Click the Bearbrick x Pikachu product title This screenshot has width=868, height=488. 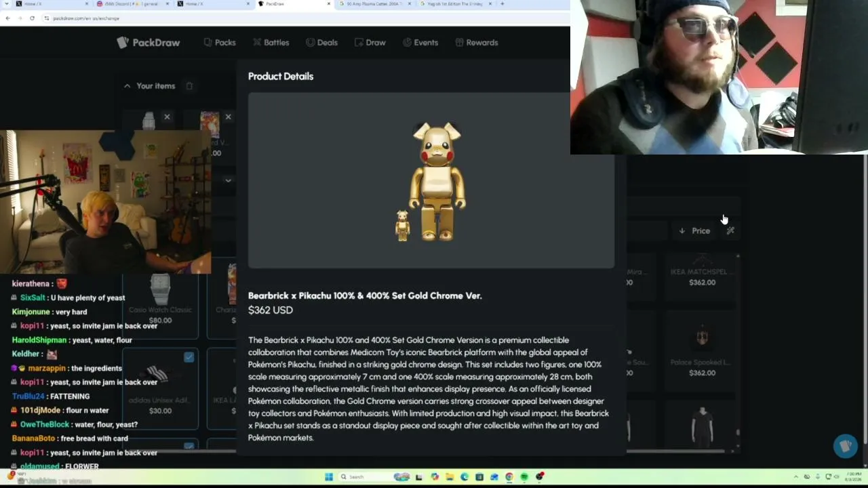[365, 296]
